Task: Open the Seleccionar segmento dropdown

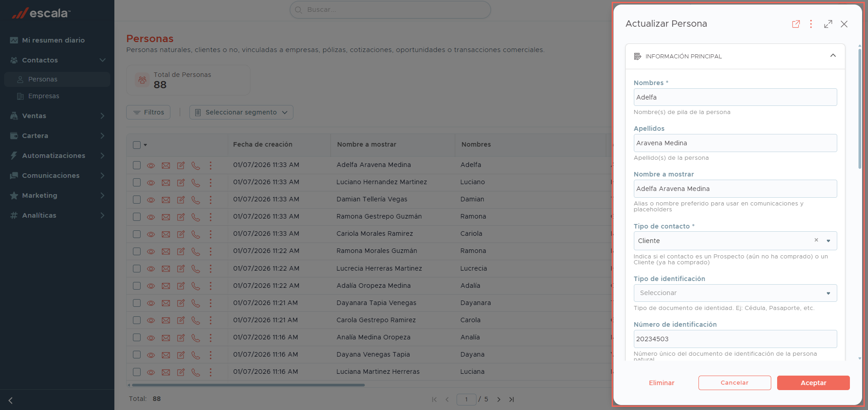Action: [241, 112]
